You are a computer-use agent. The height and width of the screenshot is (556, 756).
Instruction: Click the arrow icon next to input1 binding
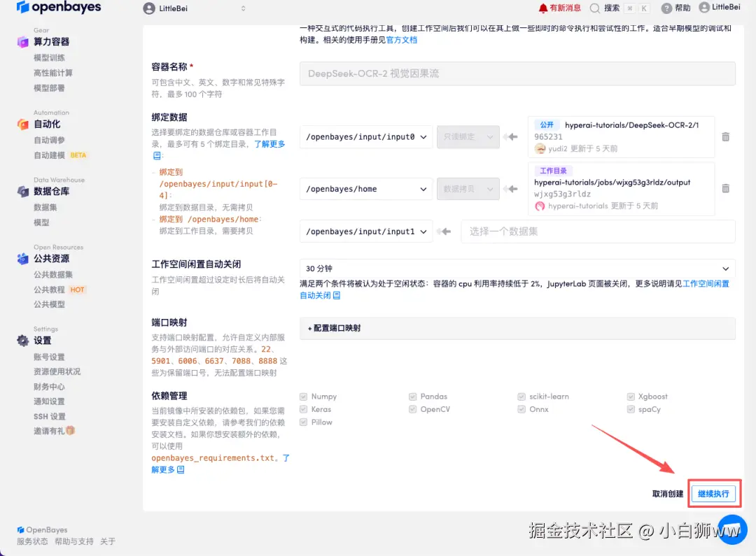(444, 231)
